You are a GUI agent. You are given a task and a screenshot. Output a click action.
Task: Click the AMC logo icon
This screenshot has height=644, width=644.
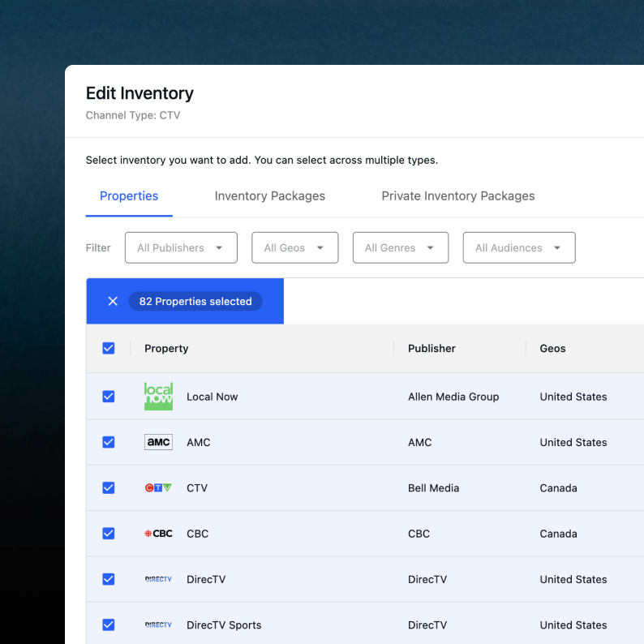click(158, 442)
